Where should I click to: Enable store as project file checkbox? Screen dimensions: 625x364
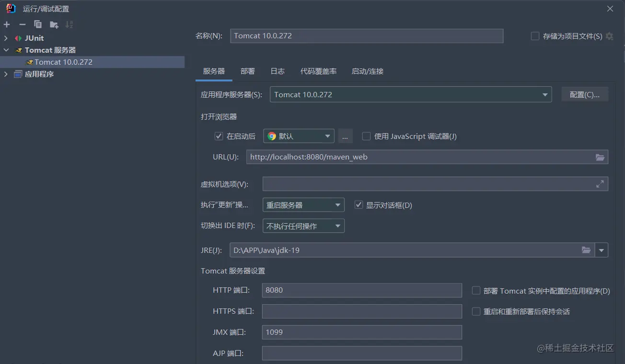535,36
